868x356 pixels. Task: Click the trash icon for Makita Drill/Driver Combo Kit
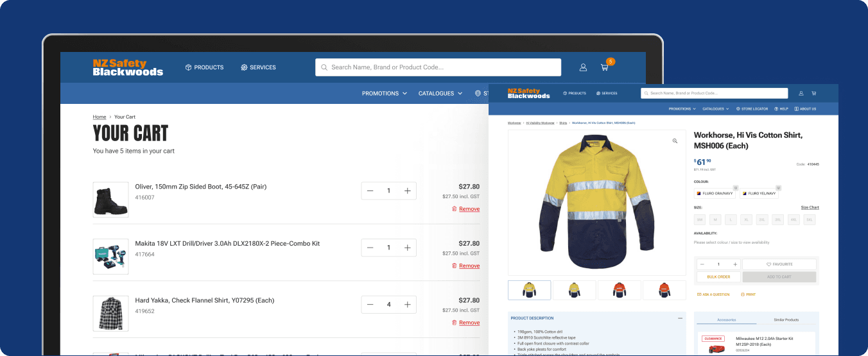pos(454,266)
